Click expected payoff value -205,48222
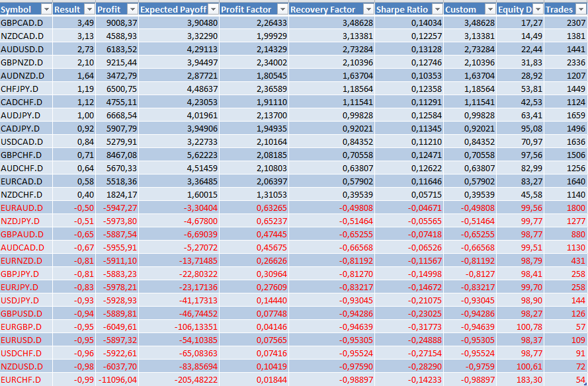 pyautogui.click(x=196, y=379)
